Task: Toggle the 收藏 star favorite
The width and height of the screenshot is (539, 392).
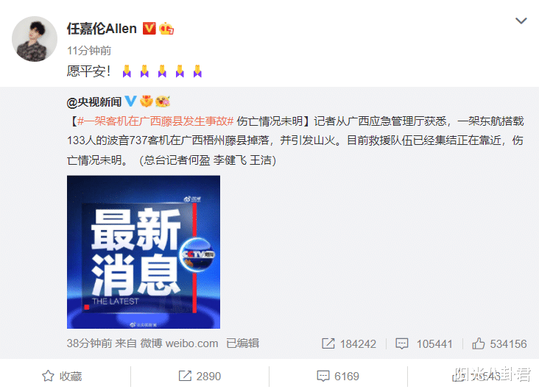Action: click(x=62, y=377)
